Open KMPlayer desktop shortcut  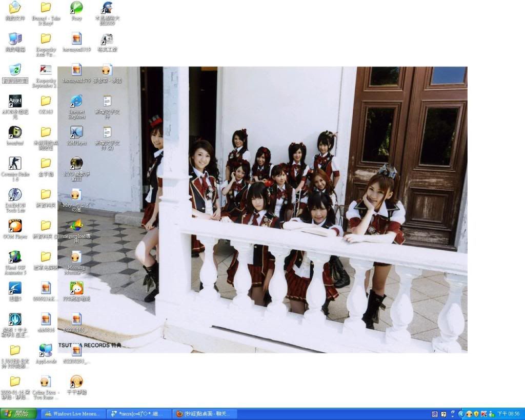tap(76, 132)
